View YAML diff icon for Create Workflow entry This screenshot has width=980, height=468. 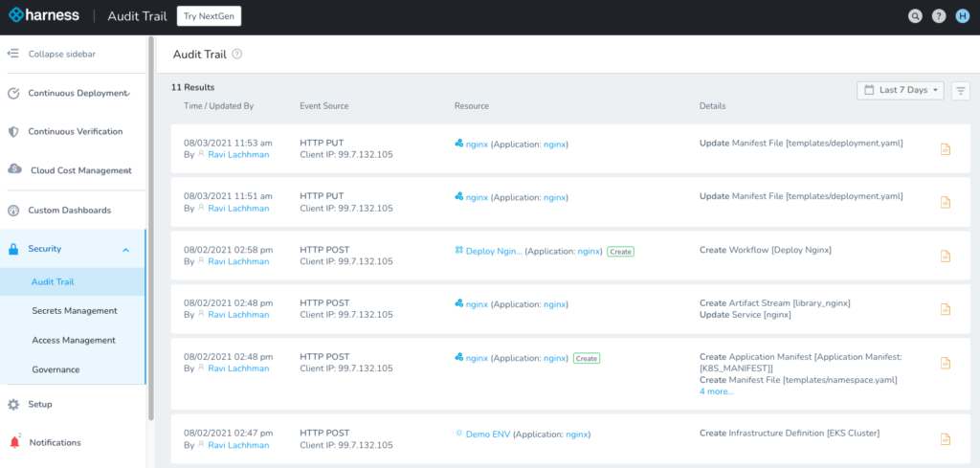[x=946, y=256]
